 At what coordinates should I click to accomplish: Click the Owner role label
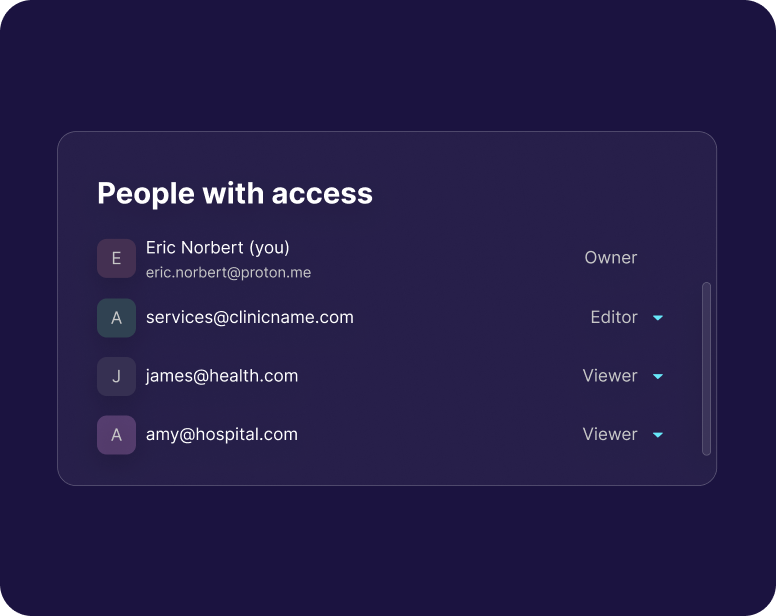610,258
